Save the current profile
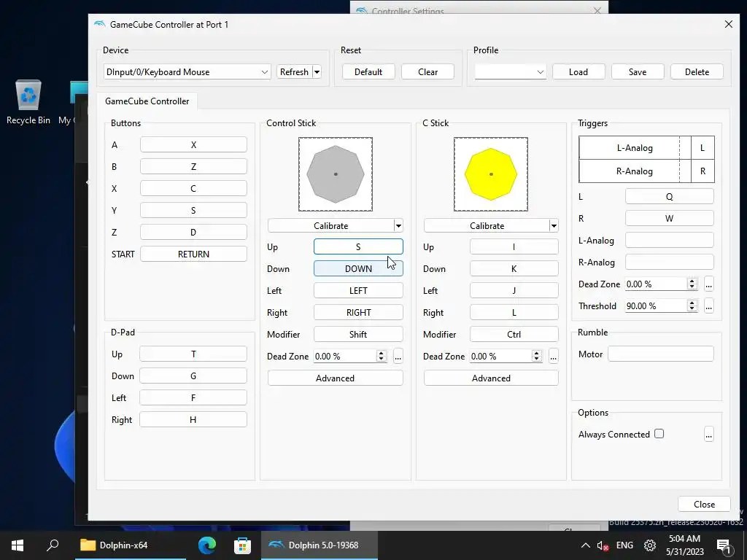The width and height of the screenshot is (747, 560). coord(638,72)
